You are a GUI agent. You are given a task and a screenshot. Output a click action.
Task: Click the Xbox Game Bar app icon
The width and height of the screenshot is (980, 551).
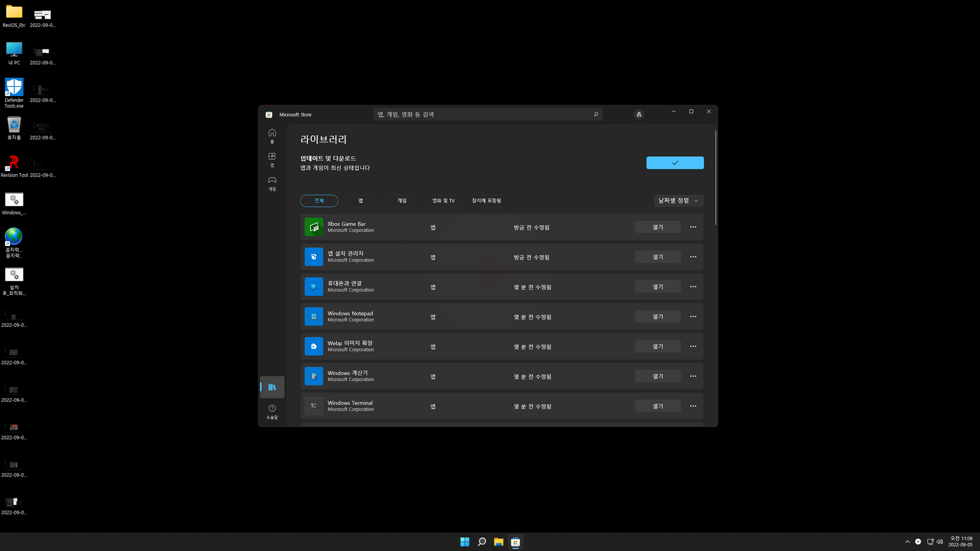(314, 227)
